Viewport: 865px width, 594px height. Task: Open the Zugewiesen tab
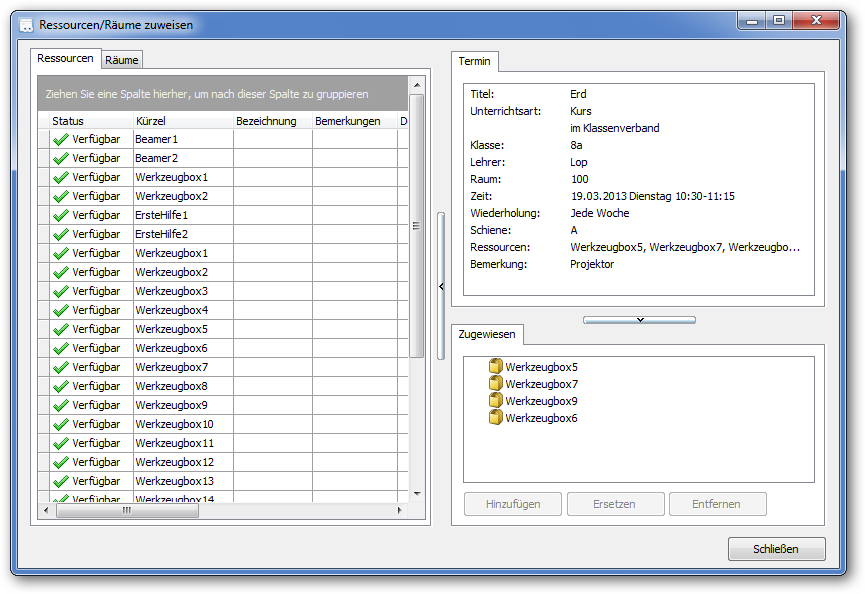tap(484, 335)
